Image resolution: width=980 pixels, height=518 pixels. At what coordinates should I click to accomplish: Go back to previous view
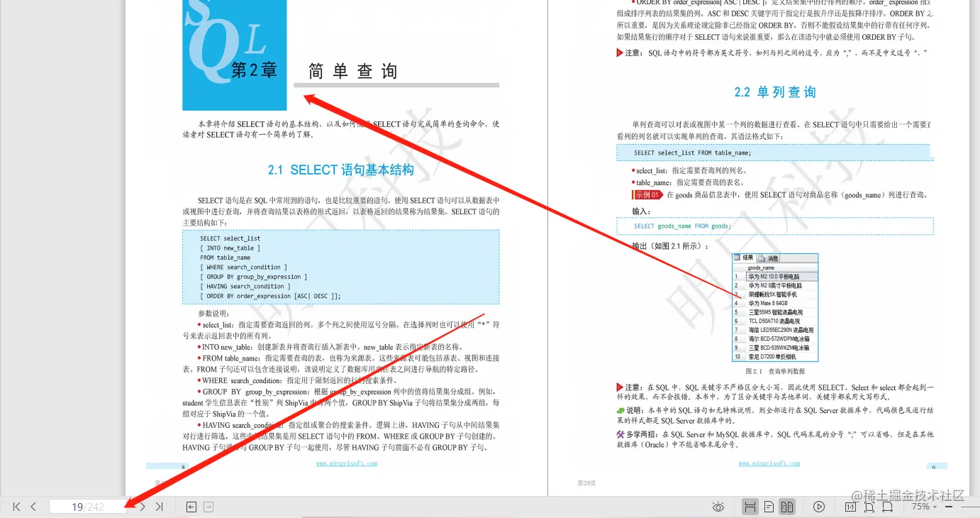click(191, 507)
